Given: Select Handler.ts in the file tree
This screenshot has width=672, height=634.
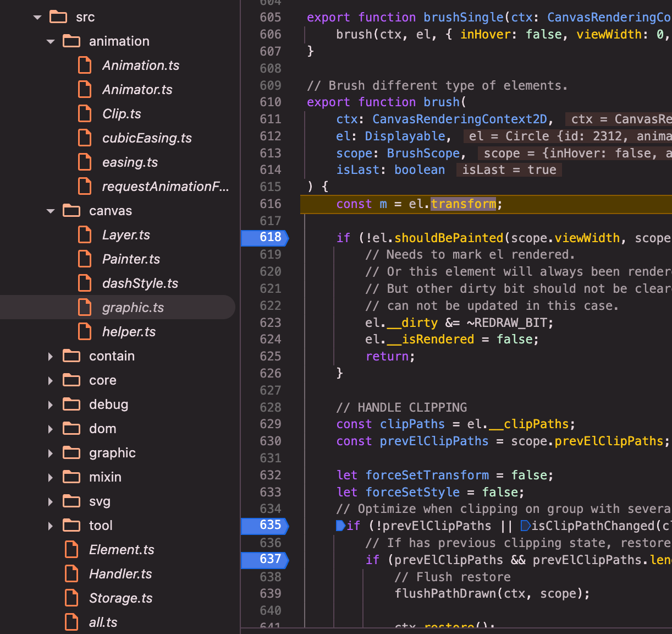Looking at the screenshot, I should (120, 574).
